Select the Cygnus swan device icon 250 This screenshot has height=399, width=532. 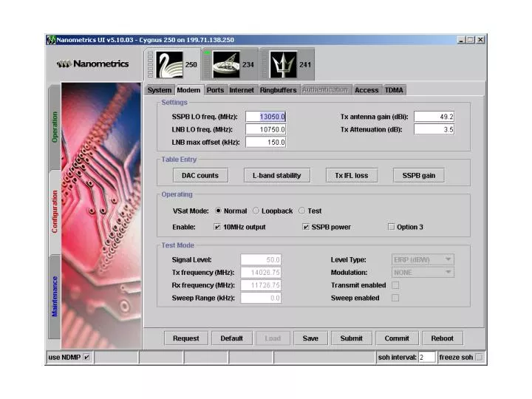point(169,65)
